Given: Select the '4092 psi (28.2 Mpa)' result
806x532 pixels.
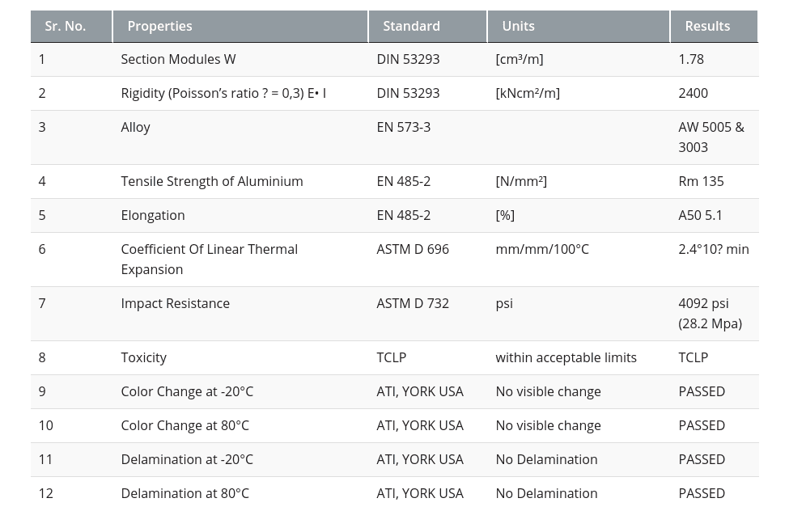Looking at the screenshot, I should click(710, 313).
